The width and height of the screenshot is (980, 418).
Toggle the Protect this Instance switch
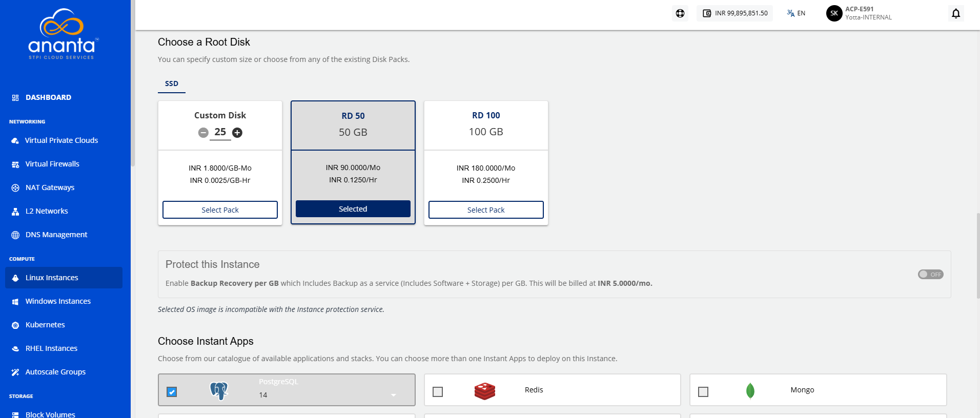coord(930,275)
